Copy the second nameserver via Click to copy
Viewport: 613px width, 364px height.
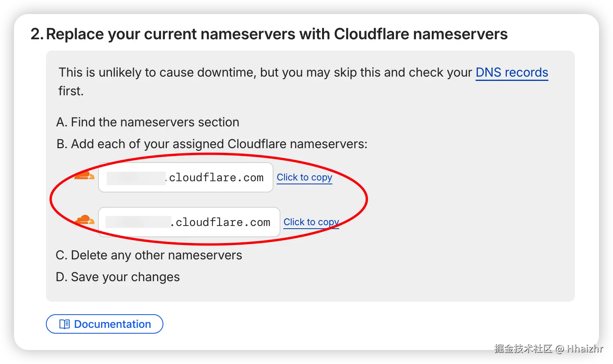click(x=311, y=222)
